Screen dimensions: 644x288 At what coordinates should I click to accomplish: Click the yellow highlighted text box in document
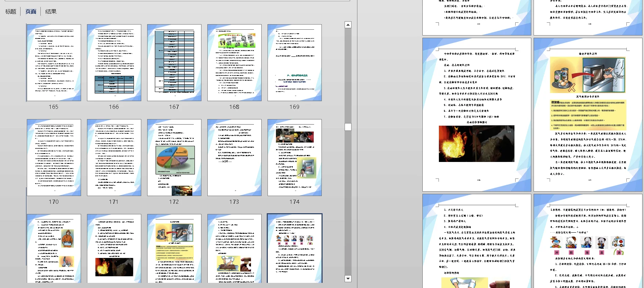[588, 115]
